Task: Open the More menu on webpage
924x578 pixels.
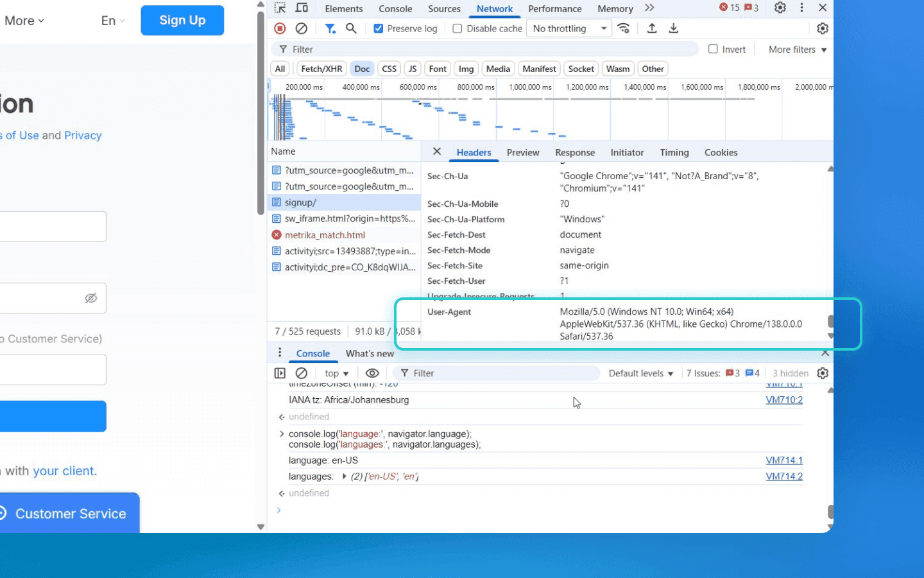Action: click(24, 21)
